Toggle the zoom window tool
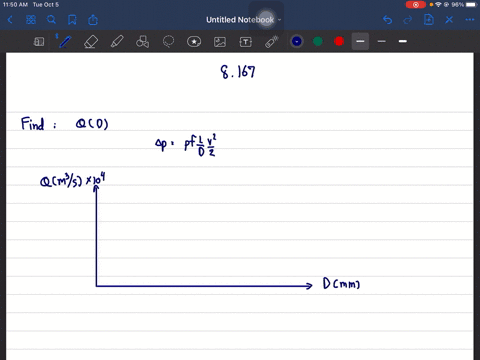The height and width of the screenshot is (360, 480). point(39,42)
